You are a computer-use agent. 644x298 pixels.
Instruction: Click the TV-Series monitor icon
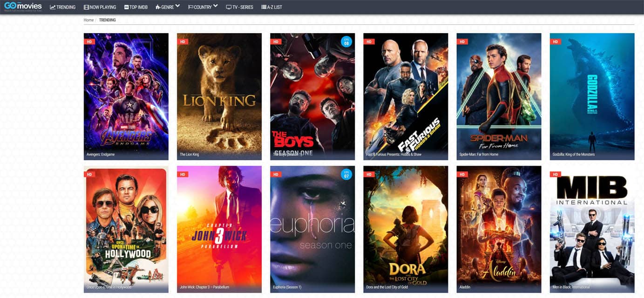[x=229, y=7]
